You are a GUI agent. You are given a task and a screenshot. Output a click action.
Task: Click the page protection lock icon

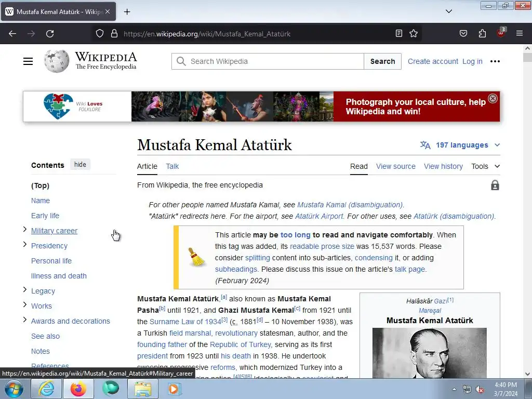(495, 185)
